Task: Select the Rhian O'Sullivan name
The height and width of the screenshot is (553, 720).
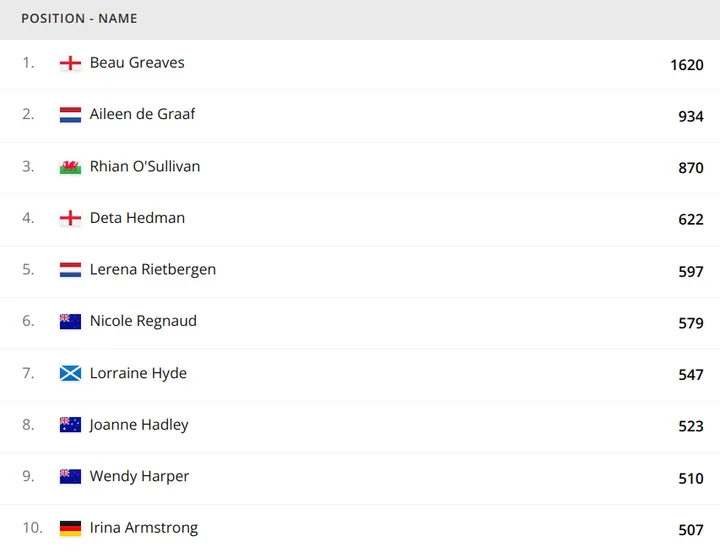Action: (145, 166)
